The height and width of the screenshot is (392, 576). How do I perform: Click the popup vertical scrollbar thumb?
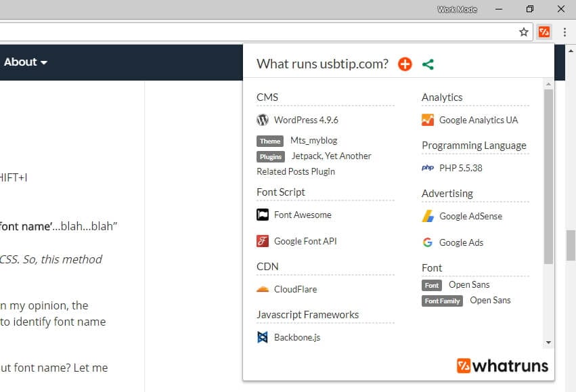pos(548,176)
